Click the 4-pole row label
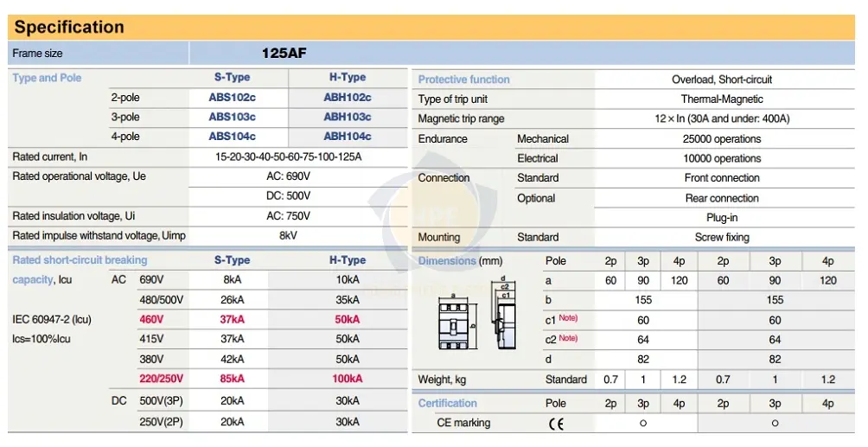 coord(125,137)
